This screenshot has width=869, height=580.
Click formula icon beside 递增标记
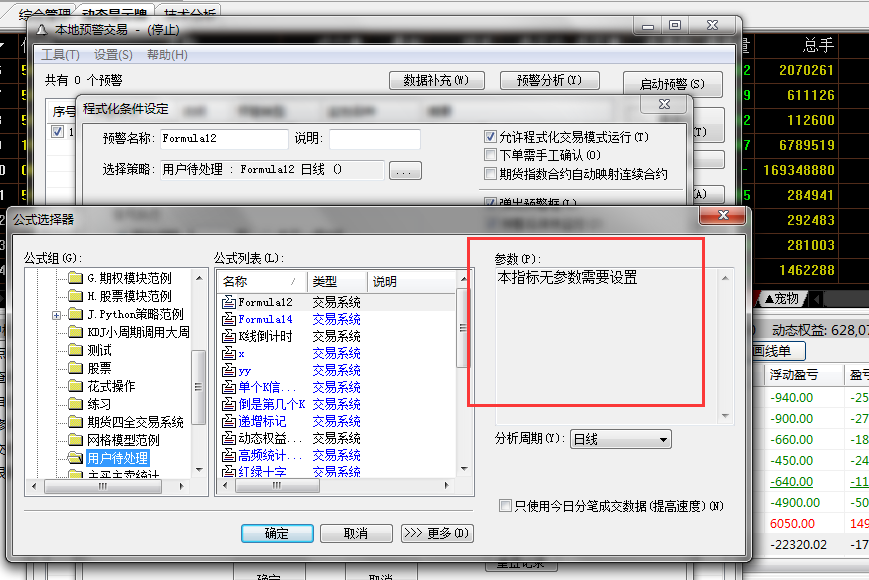click(229, 421)
